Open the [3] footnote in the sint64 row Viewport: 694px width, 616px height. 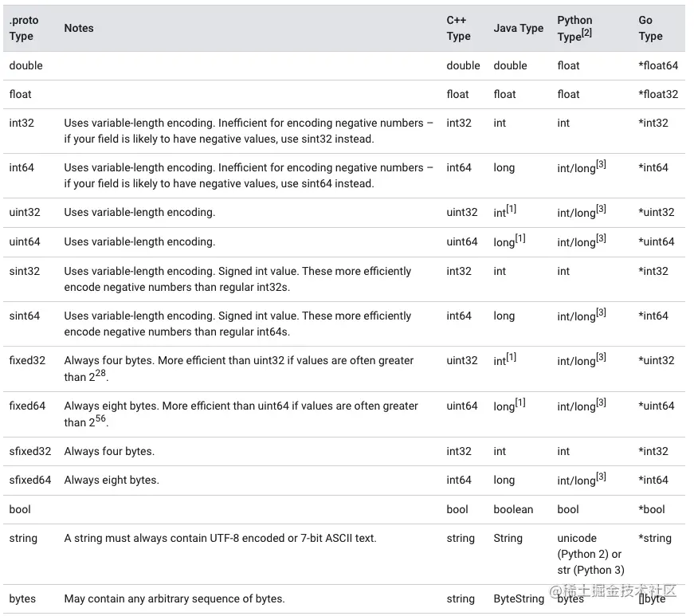coord(602,313)
